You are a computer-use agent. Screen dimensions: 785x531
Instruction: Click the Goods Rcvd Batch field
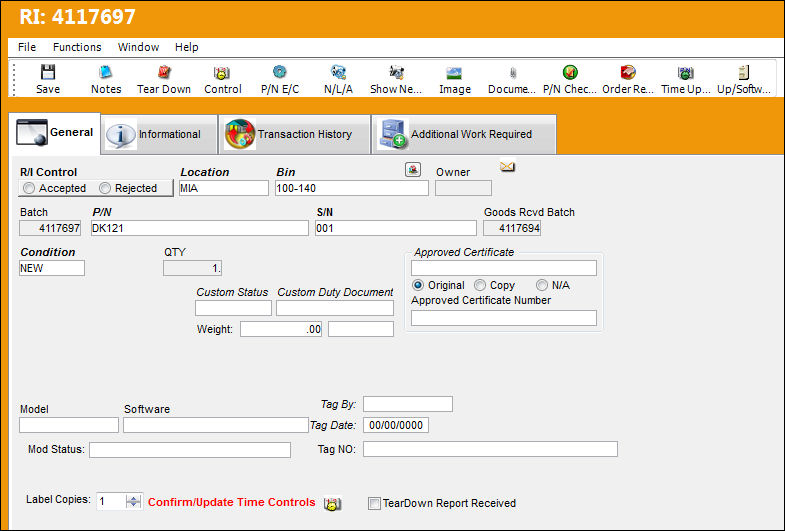coord(512,228)
